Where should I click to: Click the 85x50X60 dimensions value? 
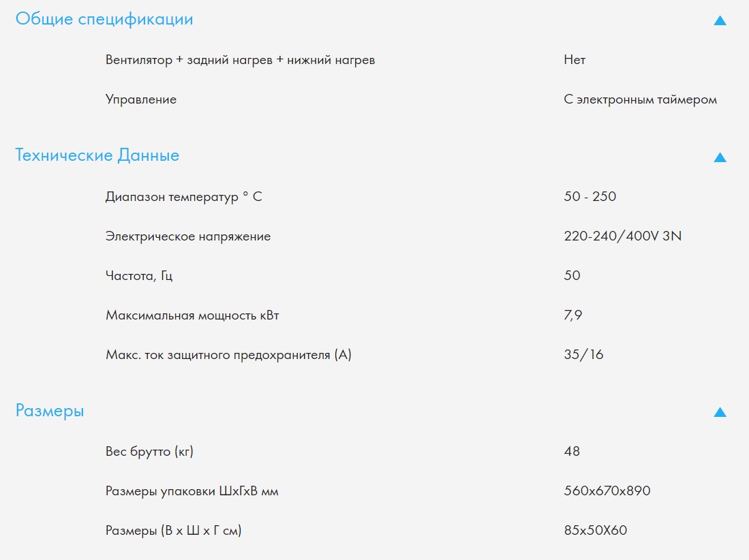click(595, 530)
